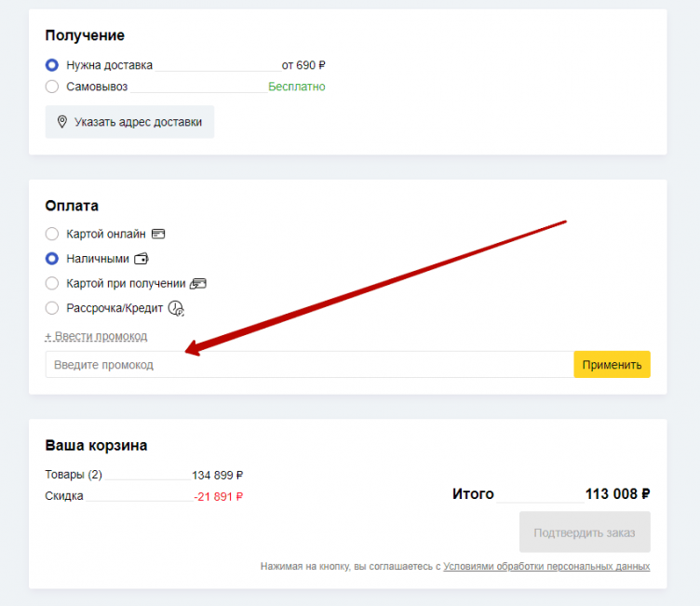Focus the 'Введите промокод' input field
The width and height of the screenshot is (700, 606).
(310, 364)
